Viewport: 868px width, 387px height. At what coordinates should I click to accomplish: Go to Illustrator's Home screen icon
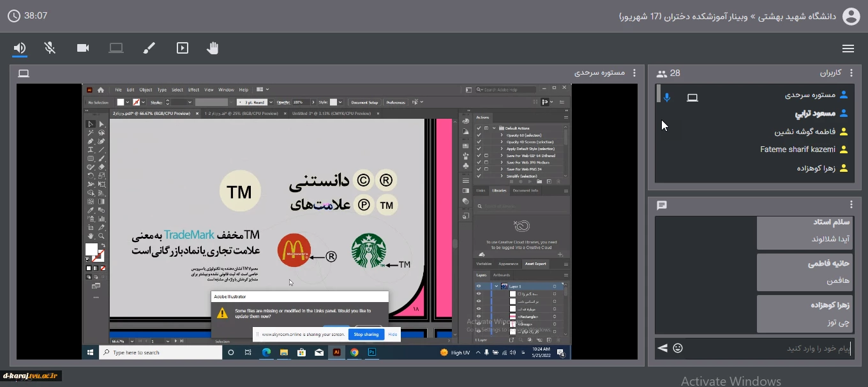pyautogui.click(x=101, y=90)
